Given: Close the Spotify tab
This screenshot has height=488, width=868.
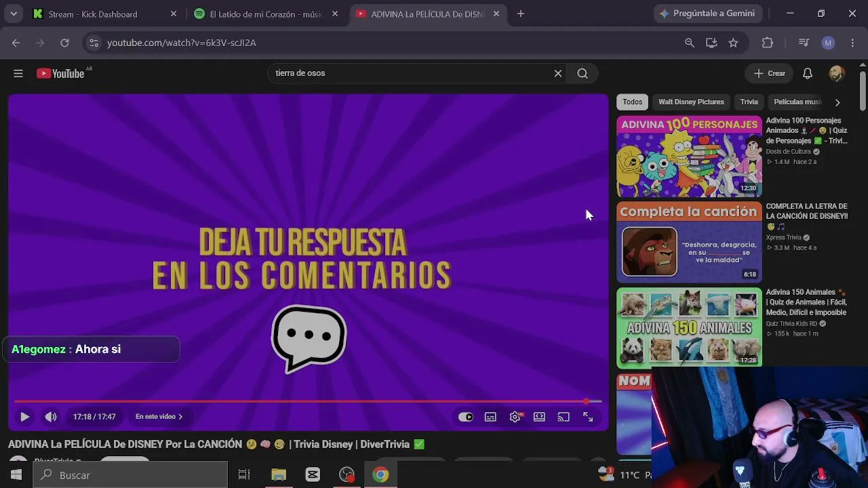Looking at the screenshot, I should tap(335, 14).
